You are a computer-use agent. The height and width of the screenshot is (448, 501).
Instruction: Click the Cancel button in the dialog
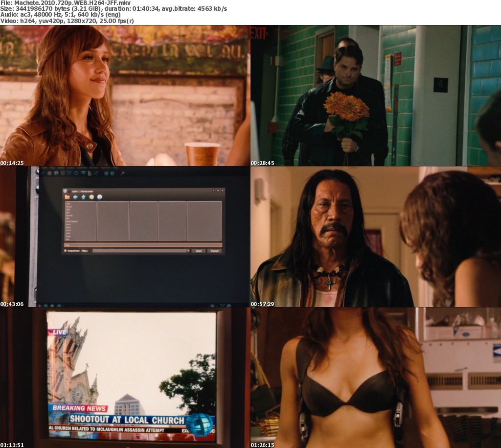[x=214, y=251]
